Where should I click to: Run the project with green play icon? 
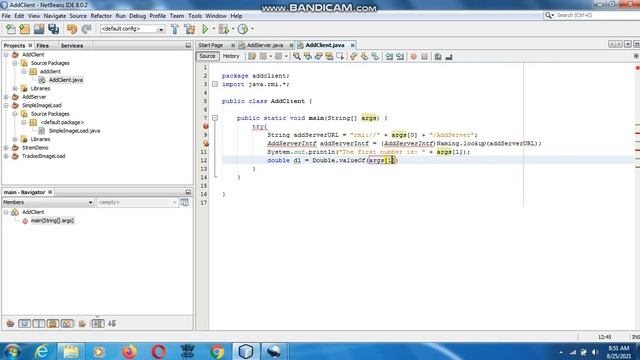click(205, 29)
